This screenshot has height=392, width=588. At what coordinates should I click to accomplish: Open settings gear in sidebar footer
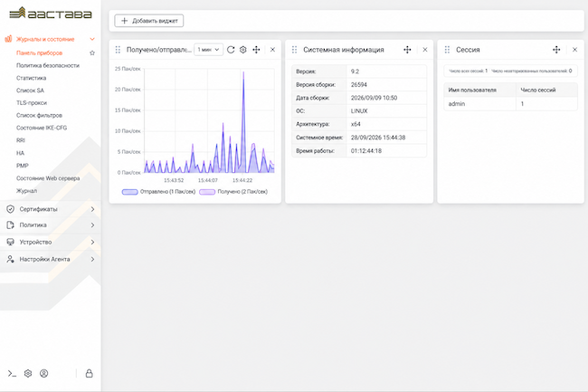(28, 373)
